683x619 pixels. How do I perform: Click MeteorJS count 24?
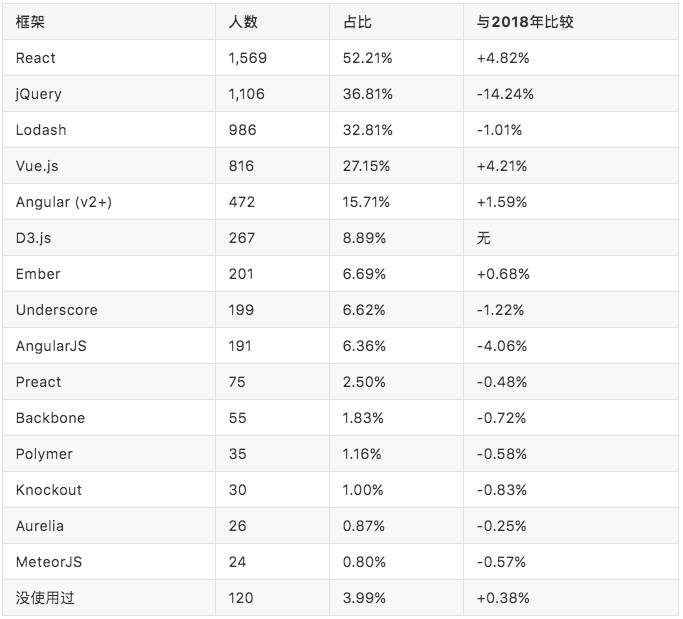click(x=237, y=562)
